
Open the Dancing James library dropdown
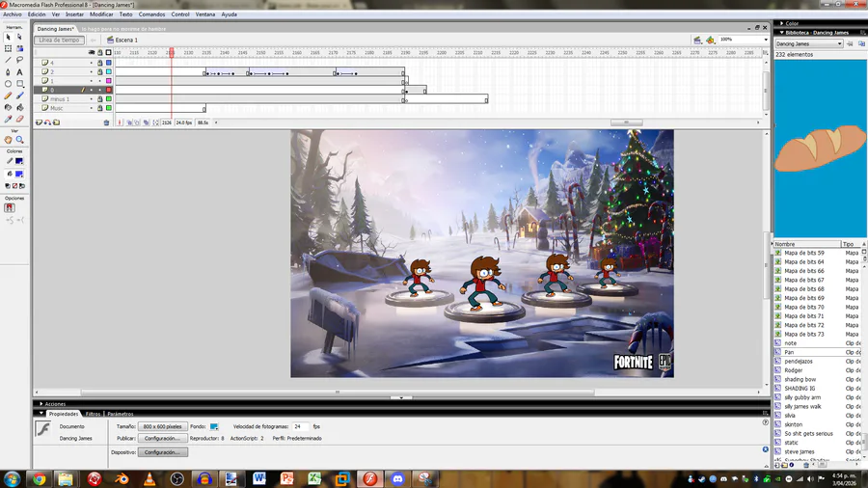809,43
